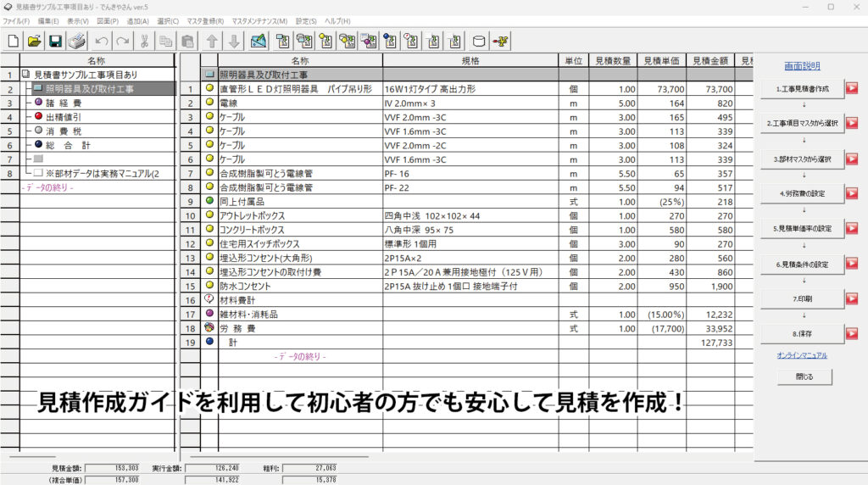Save the estimate with floppy disk icon
The width and height of the screenshot is (868, 485).
point(55,41)
